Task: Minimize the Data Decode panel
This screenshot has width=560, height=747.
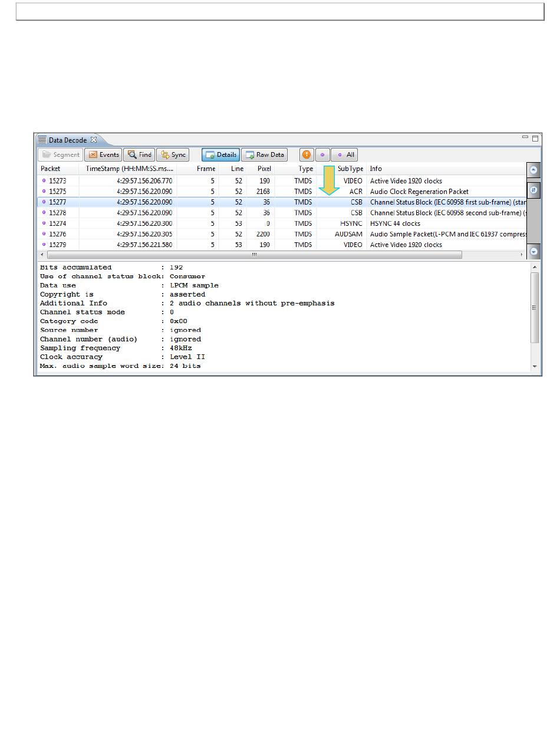Action: [x=525, y=138]
